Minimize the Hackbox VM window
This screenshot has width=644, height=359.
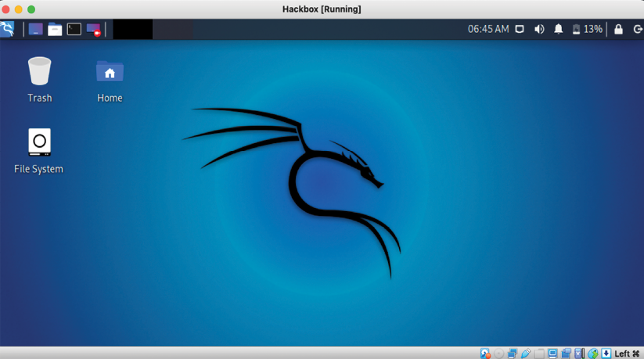(19, 9)
